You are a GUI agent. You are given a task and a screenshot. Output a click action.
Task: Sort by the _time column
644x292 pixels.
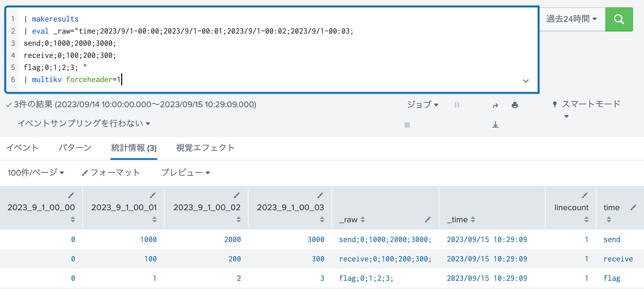pyautogui.click(x=473, y=220)
